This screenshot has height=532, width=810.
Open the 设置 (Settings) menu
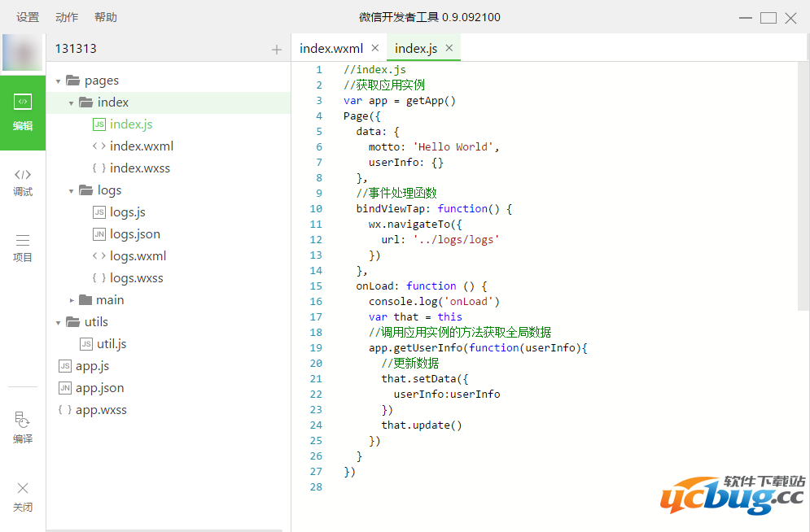(28, 17)
